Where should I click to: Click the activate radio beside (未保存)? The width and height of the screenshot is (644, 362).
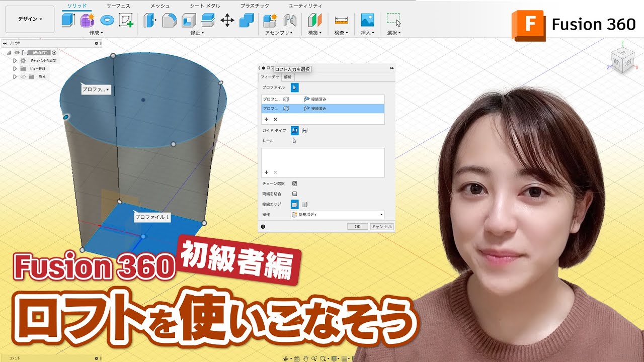click(54, 52)
